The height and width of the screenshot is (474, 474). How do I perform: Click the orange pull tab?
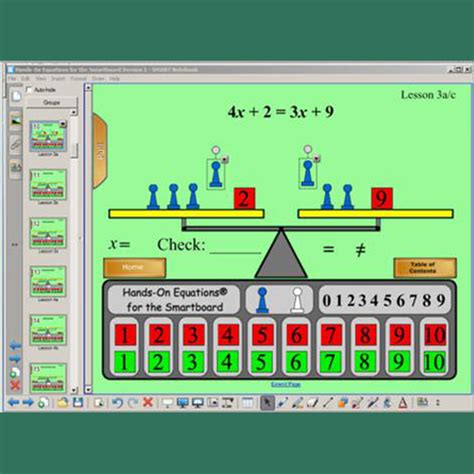pyautogui.click(x=100, y=151)
